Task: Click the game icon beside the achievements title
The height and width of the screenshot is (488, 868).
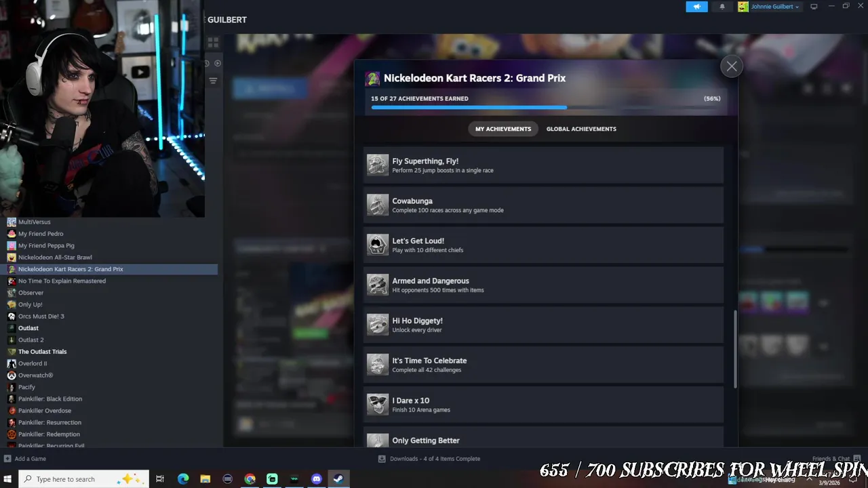Action: pos(372,79)
